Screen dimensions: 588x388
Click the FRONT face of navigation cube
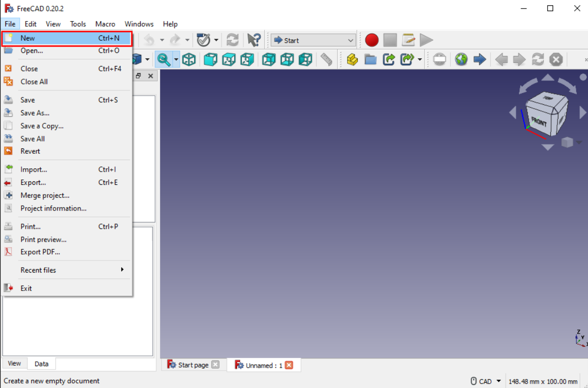click(x=539, y=121)
